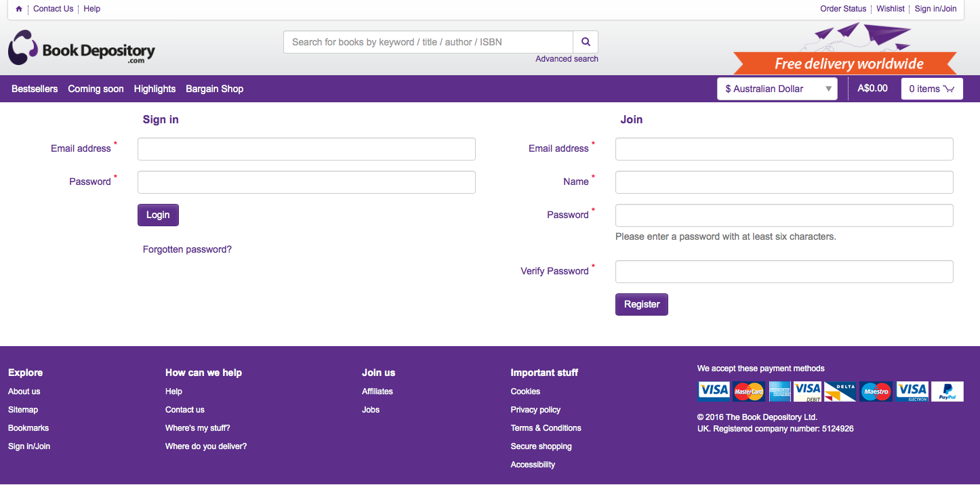This screenshot has width=980, height=485.
Task: Select the Coming soon menu item
Action: (96, 89)
